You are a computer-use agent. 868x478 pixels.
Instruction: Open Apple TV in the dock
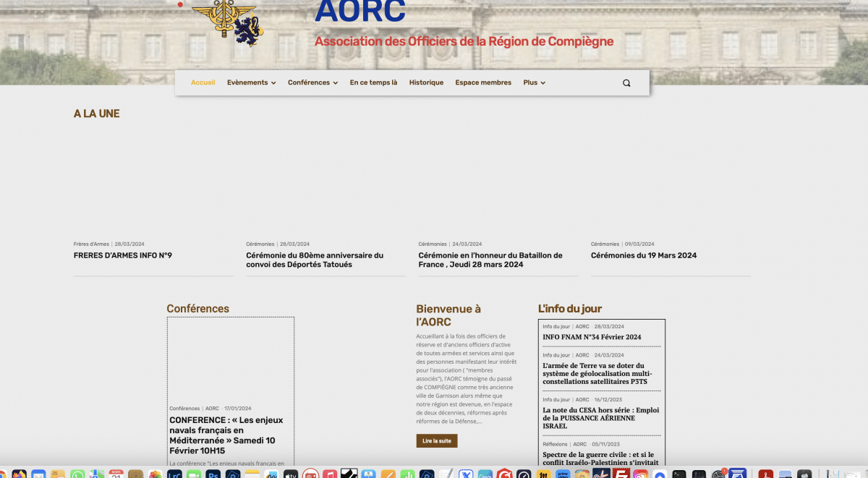coord(291,474)
